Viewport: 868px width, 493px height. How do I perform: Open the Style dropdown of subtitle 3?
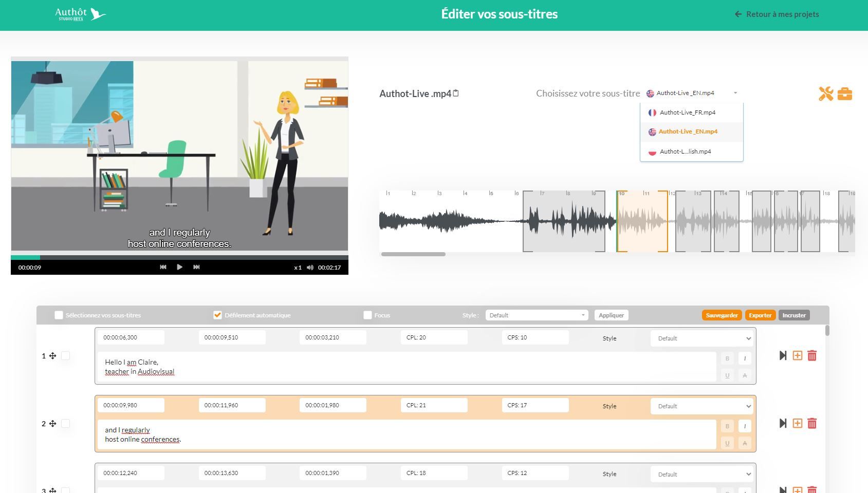[x=701, y=475]
